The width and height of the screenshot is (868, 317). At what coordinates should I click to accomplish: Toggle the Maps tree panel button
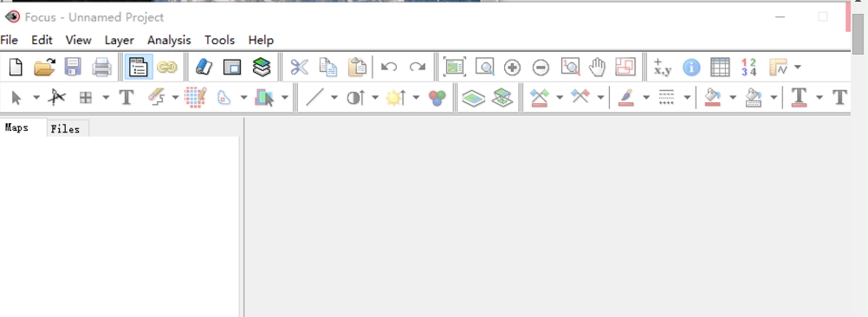(x=139, y=68)
